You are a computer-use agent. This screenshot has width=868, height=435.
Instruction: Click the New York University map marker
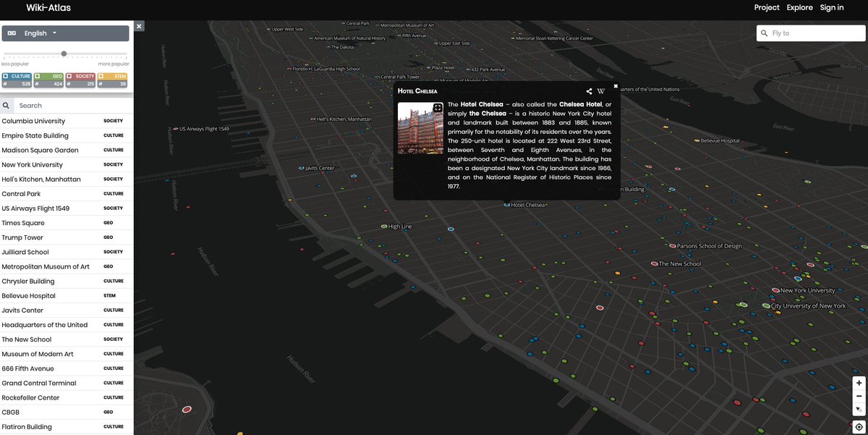(x=775, y=290)
